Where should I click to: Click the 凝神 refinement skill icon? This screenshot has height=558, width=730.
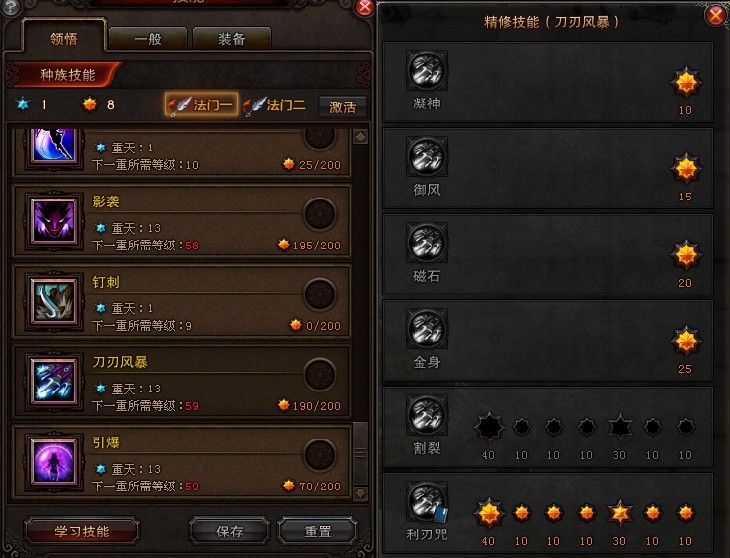[x=426, y=70]
